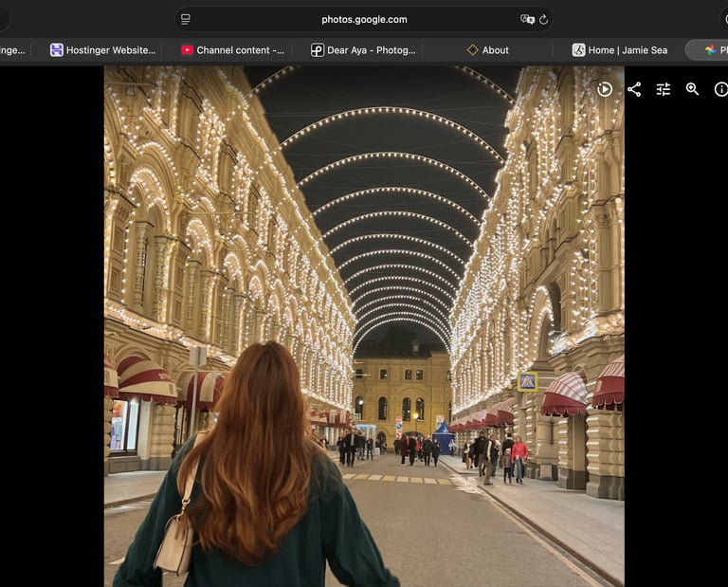Screen dimensions: 728x587
Task: Click the About tab diamond favicon
Action: coord(473,50)
